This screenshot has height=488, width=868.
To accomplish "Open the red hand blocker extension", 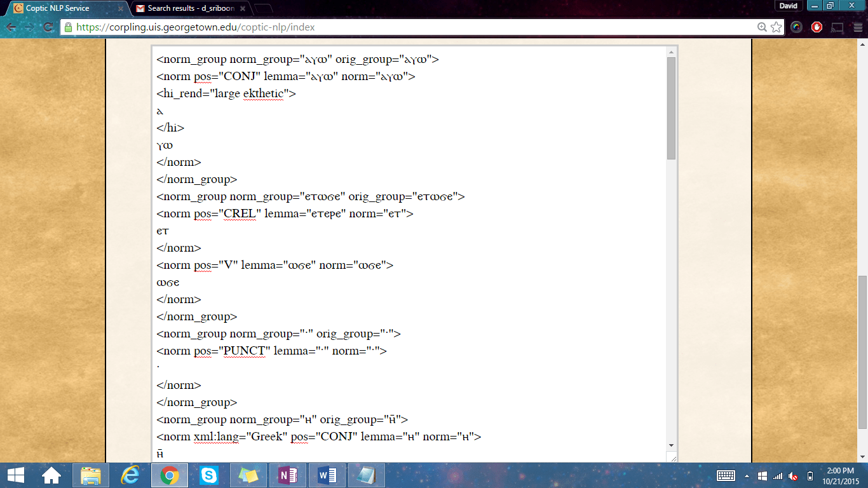I will tap(817, 27).
